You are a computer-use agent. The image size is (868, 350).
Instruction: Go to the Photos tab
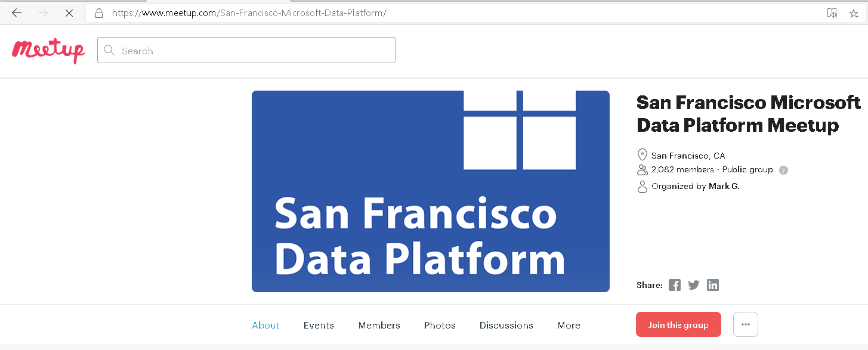440,326
